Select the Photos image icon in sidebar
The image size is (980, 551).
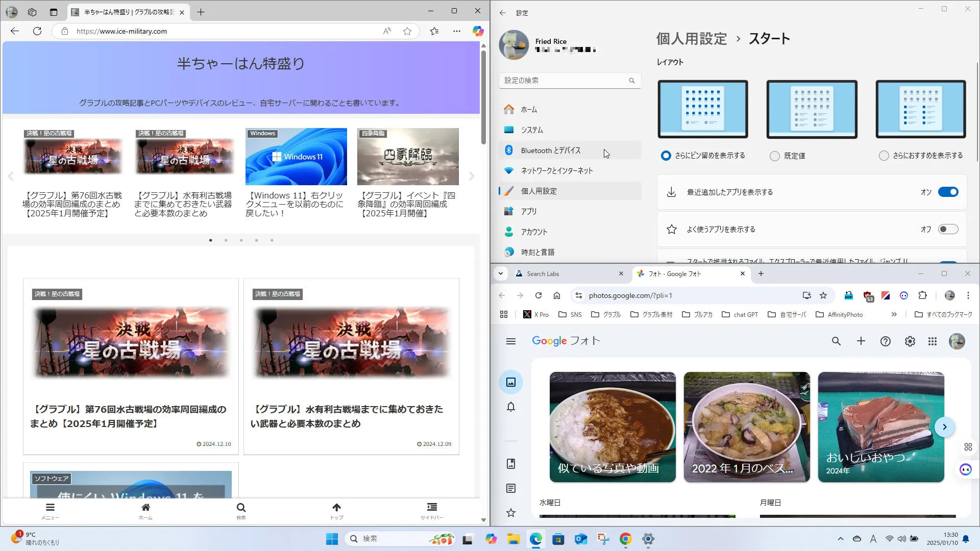point(511,382)
